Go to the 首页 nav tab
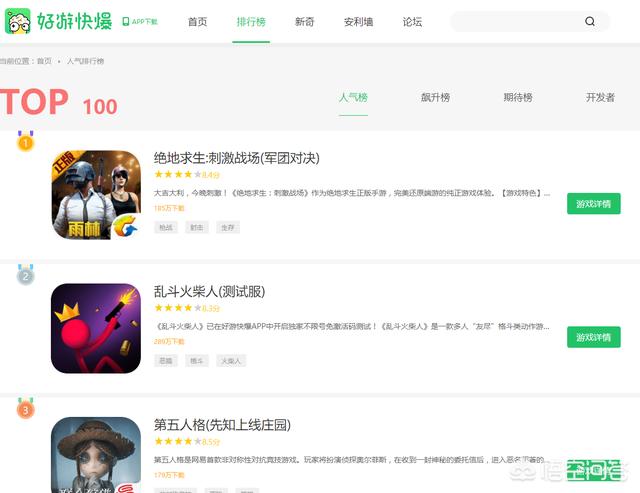This screenshot has width=640, height=493. tap(198, 22)
